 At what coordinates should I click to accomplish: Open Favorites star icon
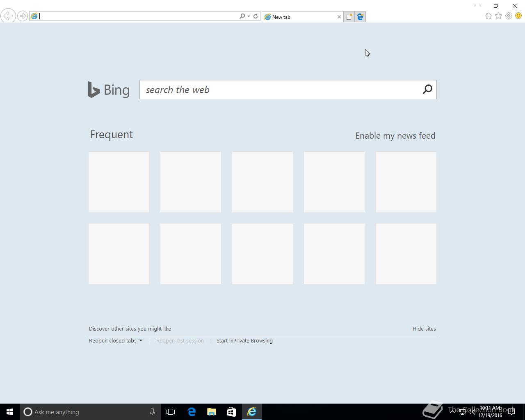tap(498, 16)
